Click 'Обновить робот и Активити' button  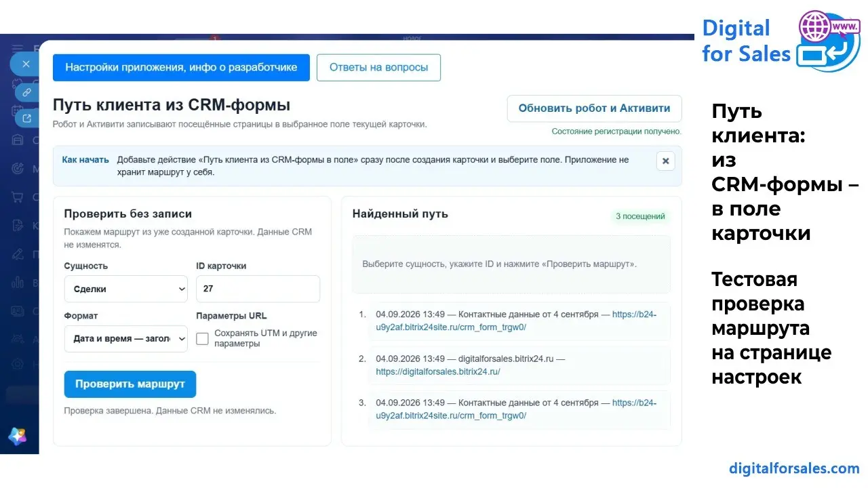coord(594,108)
